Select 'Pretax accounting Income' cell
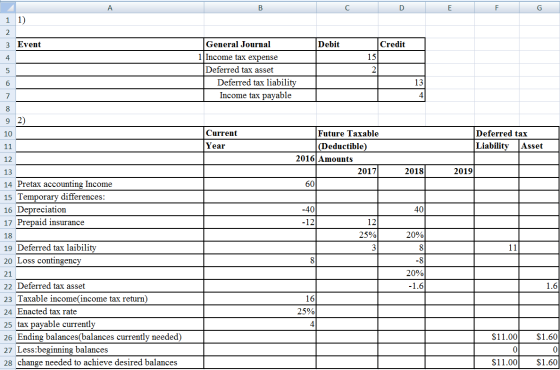Image resolution: width=560 pixels, height=370 pixels. pos(110,184)
